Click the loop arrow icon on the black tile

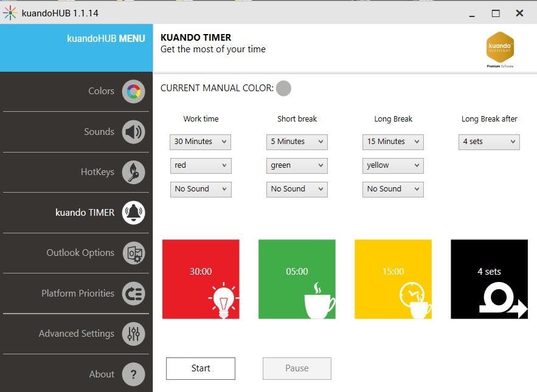point(503,301)
